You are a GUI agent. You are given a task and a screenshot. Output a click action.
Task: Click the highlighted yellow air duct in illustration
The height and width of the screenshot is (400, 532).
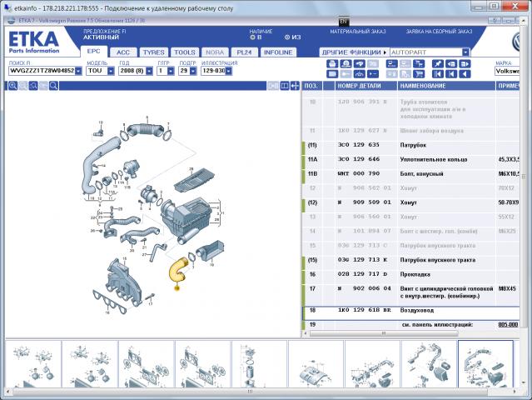coord(178,270)
